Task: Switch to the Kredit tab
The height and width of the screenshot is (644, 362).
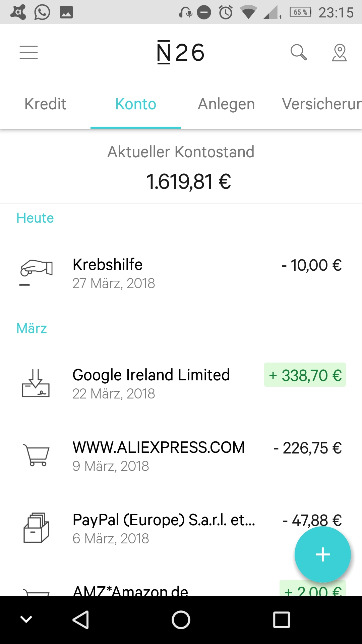Action: point(45,104)
